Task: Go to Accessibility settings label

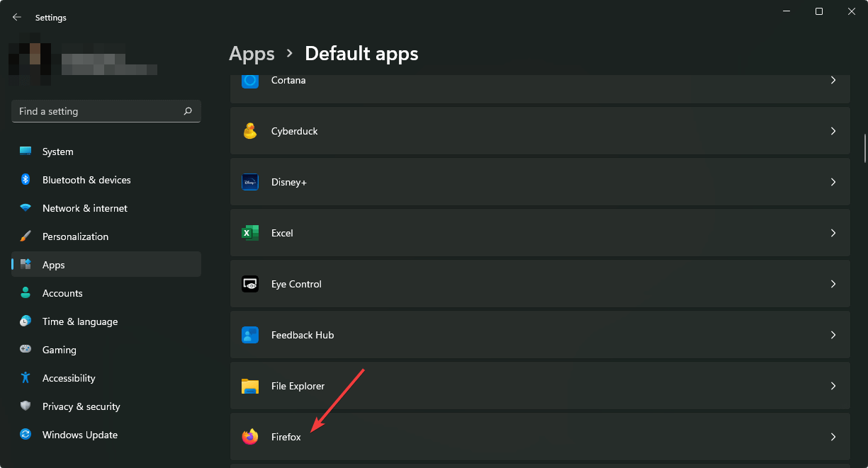Action: 69,378
